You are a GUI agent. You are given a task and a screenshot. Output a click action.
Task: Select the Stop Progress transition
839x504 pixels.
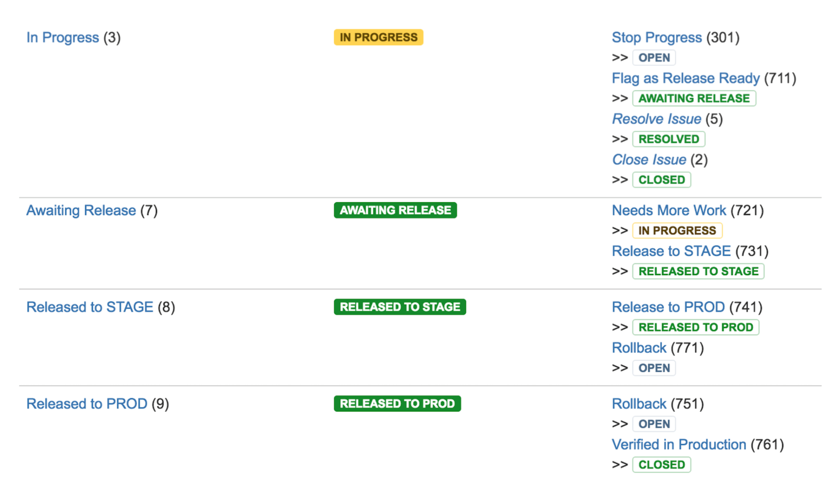[656, 38]
